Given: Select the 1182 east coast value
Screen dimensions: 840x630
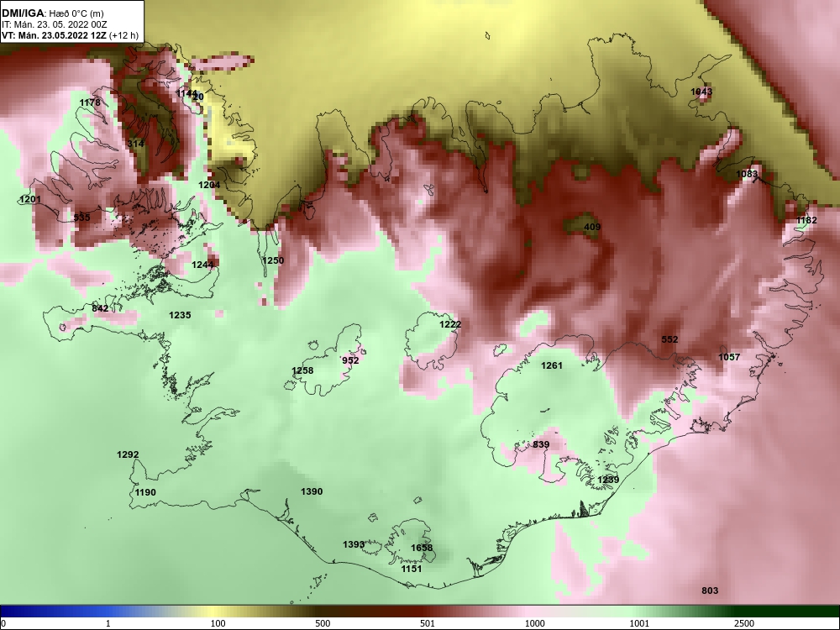Looking at the screenshot, I should 806,220.
